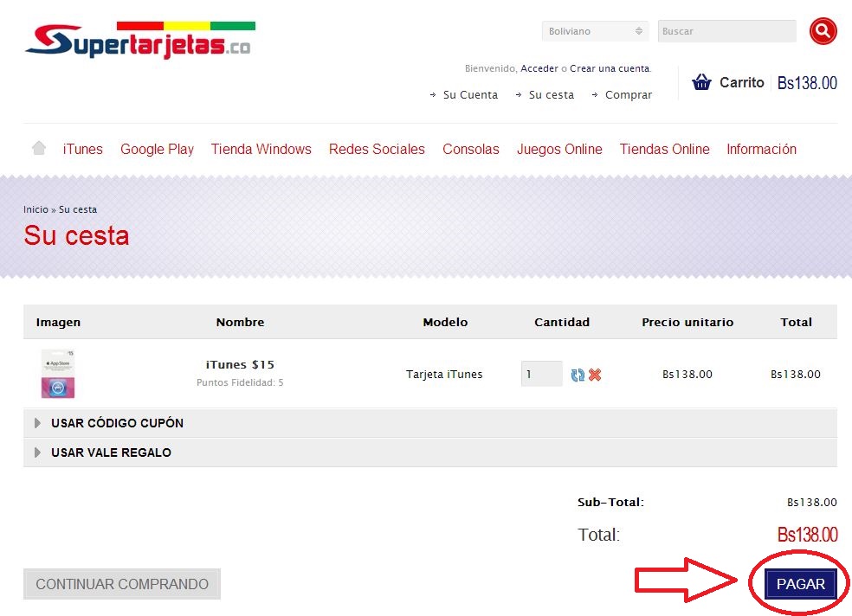852x616 pixels.
Task: Expand the USAR CÓDIGO CUPÓN section
Action: tap(429, 423)
